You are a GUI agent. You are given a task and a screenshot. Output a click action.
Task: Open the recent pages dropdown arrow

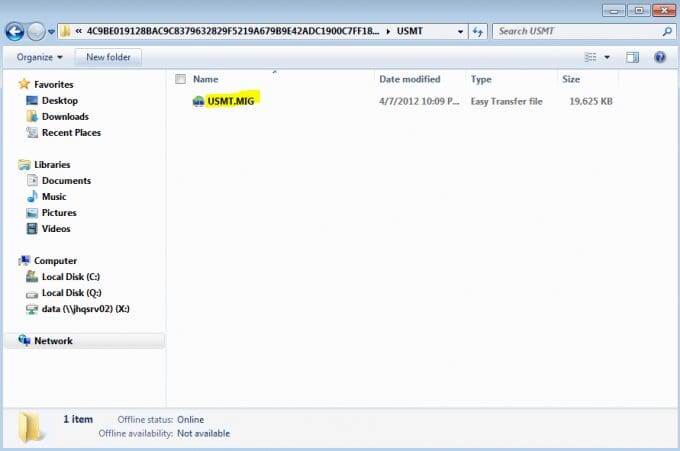tap(51, 32)
